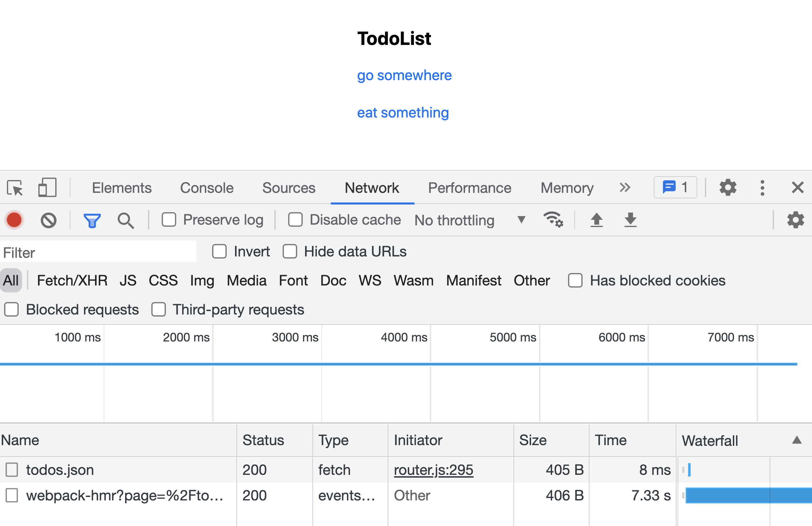
Task: Switch to the Console tab
Action: point(207,188)
